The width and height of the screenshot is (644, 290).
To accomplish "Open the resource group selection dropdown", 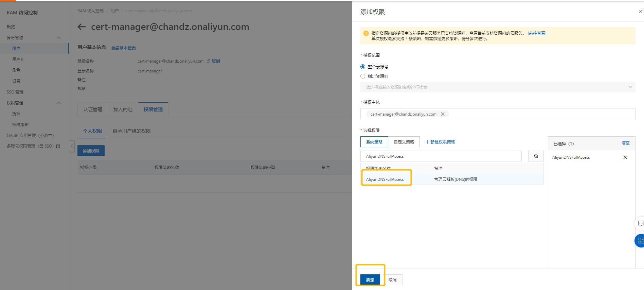I will (498, 87).
